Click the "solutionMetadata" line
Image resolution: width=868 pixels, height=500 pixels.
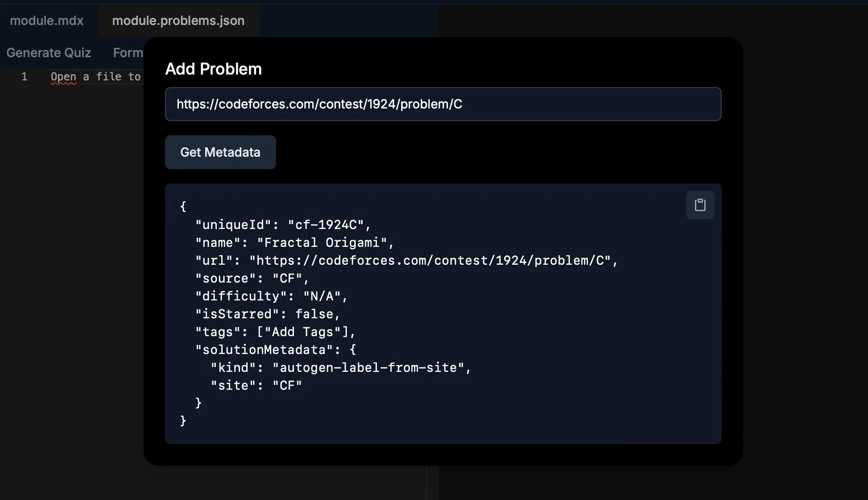pos(276,350)
